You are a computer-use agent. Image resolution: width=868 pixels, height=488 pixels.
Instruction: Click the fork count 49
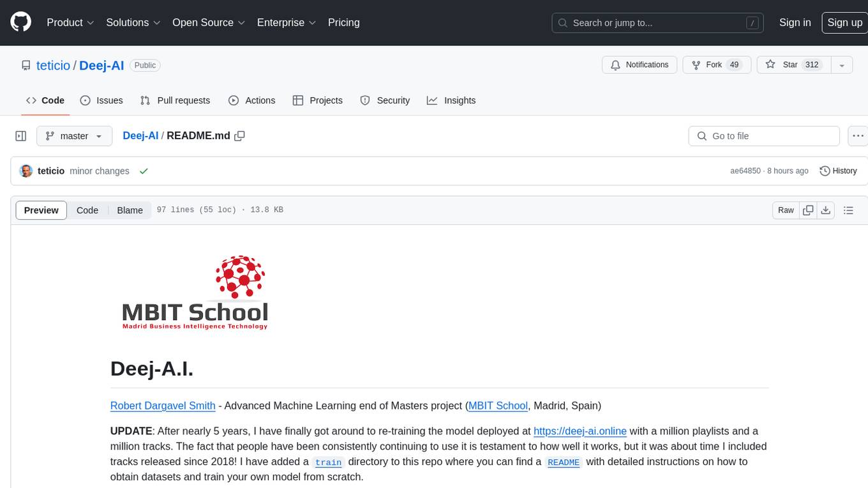[x=734, y=65]
